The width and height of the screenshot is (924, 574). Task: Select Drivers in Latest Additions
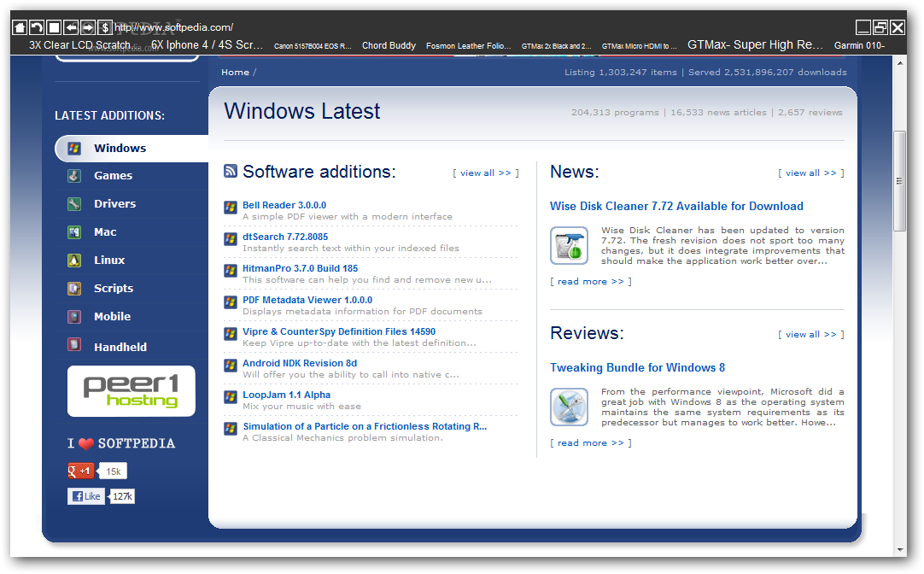[115, 204]
